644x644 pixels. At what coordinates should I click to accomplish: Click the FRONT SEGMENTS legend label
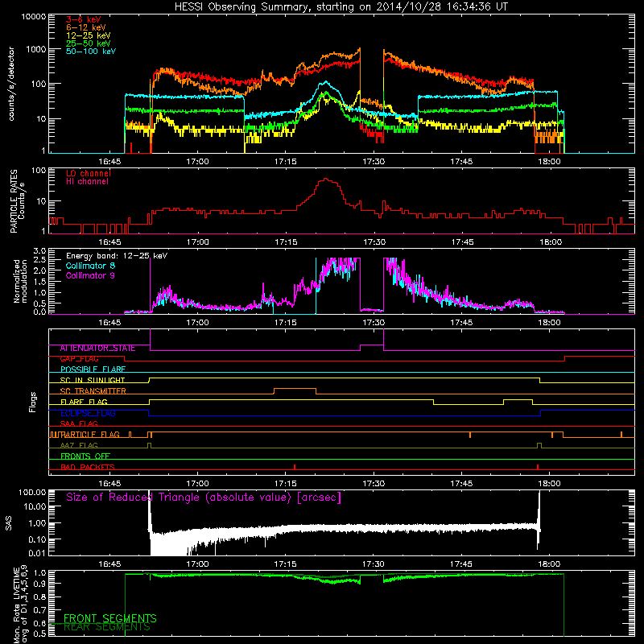110,618
